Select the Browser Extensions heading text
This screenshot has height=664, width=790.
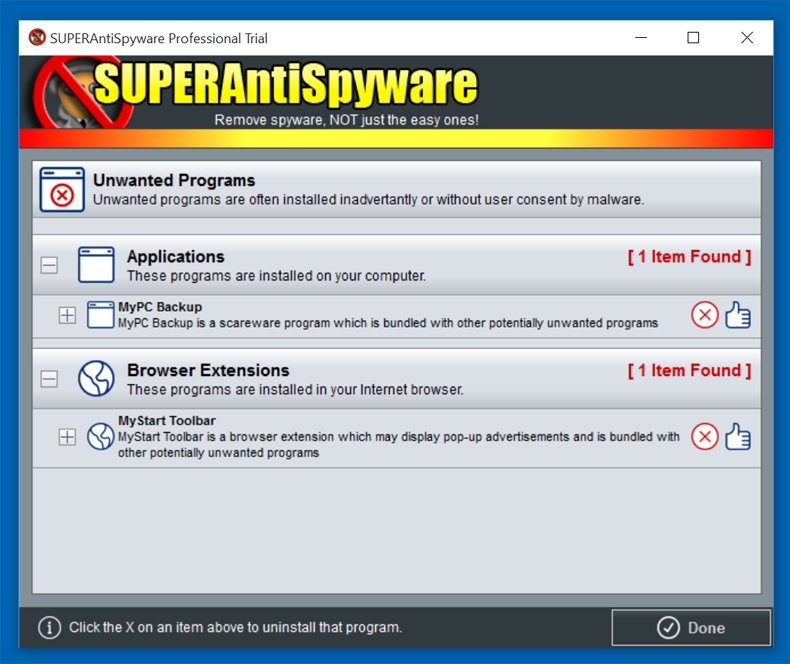[208, 370]
